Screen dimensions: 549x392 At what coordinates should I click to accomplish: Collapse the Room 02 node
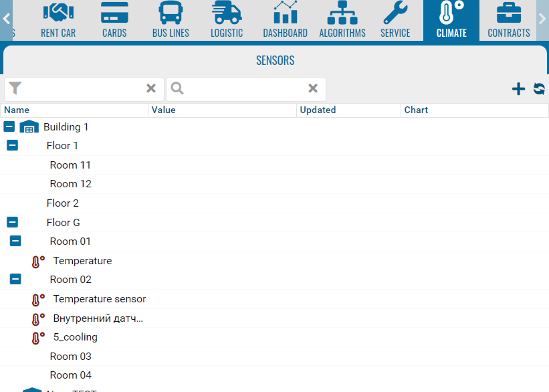[16, 279]
